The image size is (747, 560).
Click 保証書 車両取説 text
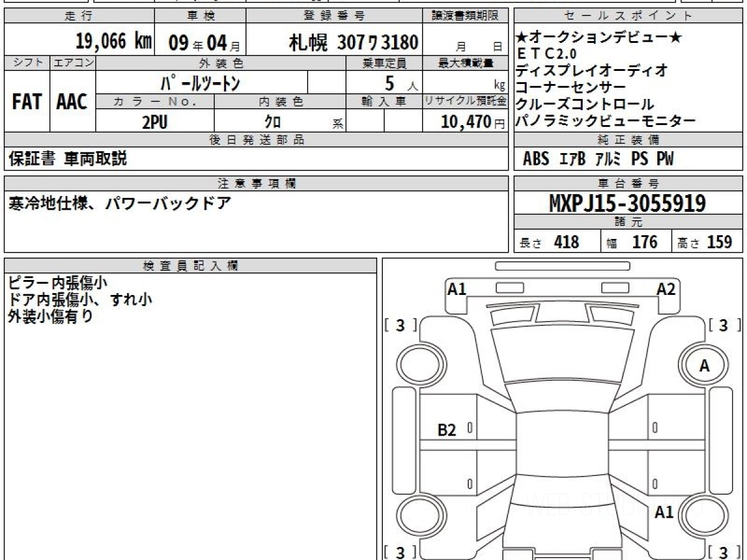pyautogui.click(x=67, y=159)
